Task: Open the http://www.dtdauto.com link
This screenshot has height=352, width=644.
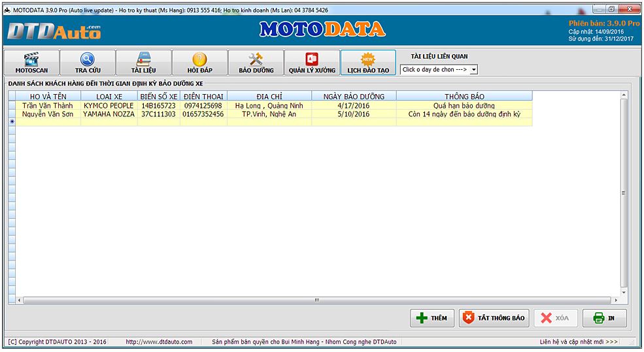Action: [159, 342]
